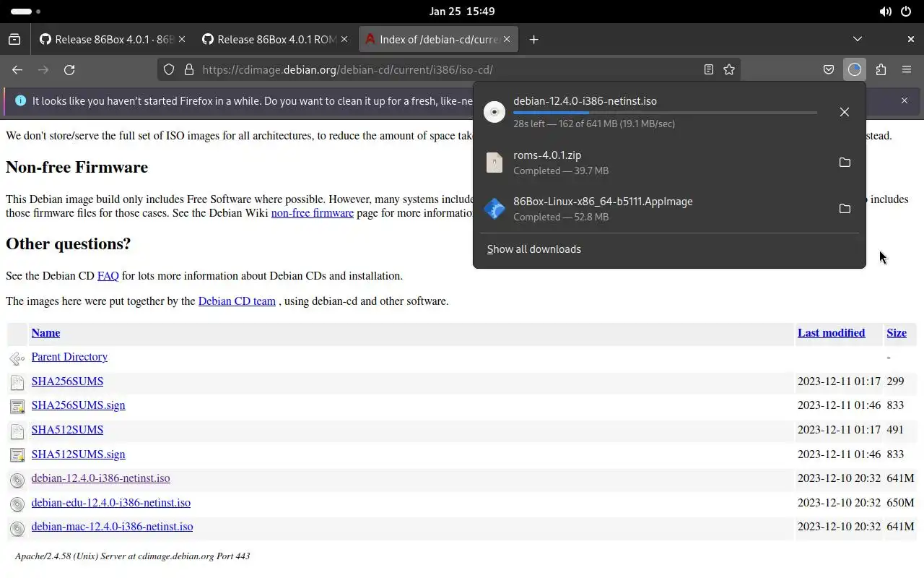Click Show all downloads
This screenshot has height=578, width=924.
pyautogui.click(x=534, y=249)
